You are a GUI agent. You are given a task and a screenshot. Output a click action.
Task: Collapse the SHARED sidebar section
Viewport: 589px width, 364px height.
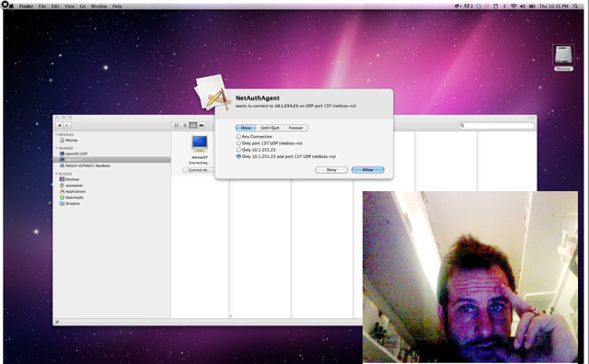coord(56,148)
